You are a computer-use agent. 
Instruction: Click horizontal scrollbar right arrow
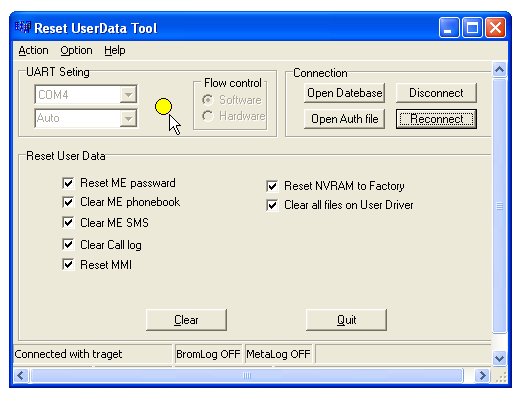point(482,375)
